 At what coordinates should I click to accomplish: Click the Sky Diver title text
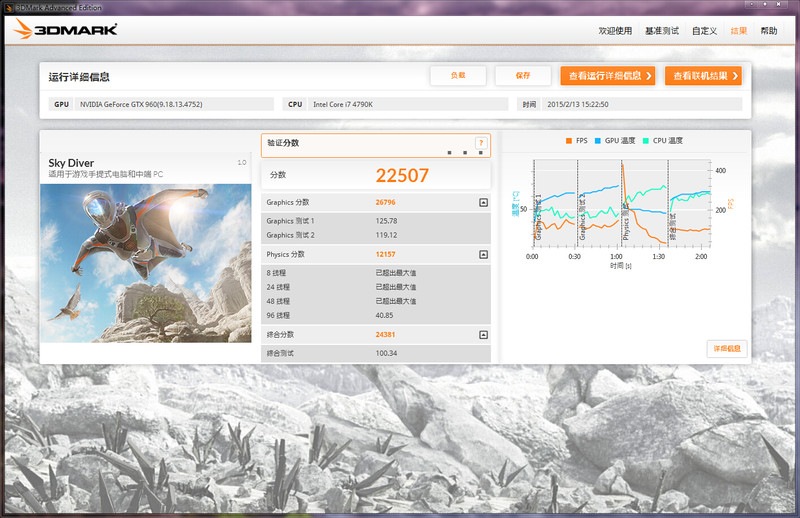pyautogui.click(x=71, y=163)
